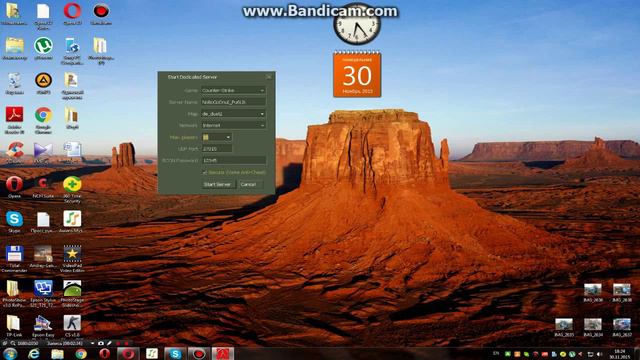This screenshot has width=640, height=360.
Task: Open the Recycle Bin desktop icon
Action: point(14,83)
